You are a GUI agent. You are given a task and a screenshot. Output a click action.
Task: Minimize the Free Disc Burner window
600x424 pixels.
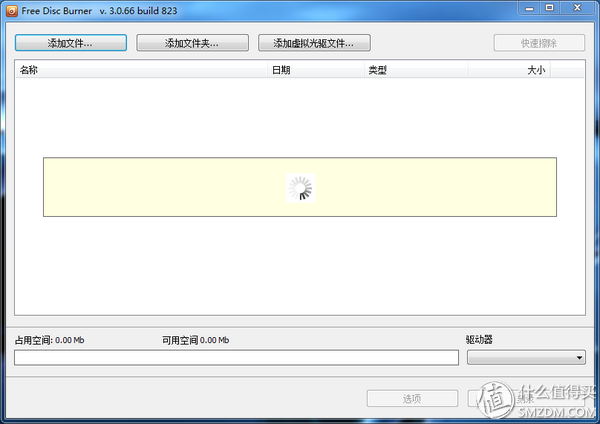(529, 8)
